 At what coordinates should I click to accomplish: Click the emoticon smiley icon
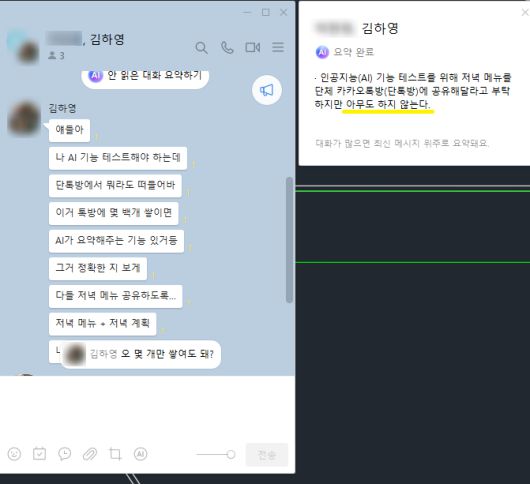click(14, 454)
